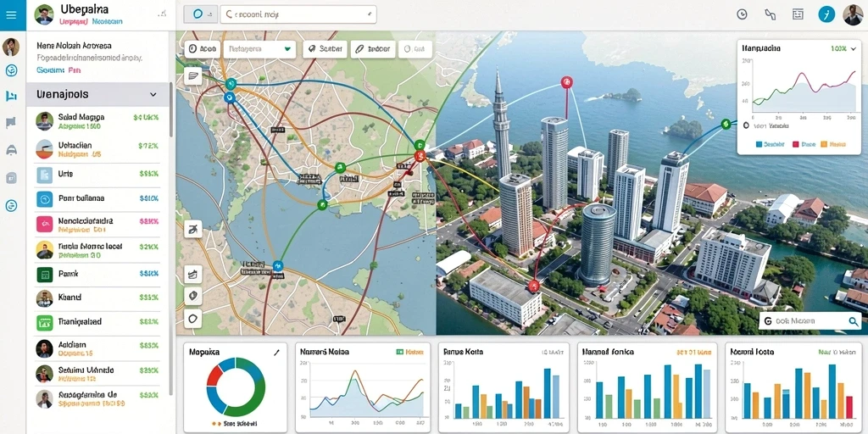This screenshot has height=434, width=868.
Task: Click the blue marker at the bottom of the map
Action: pos(278,265)
